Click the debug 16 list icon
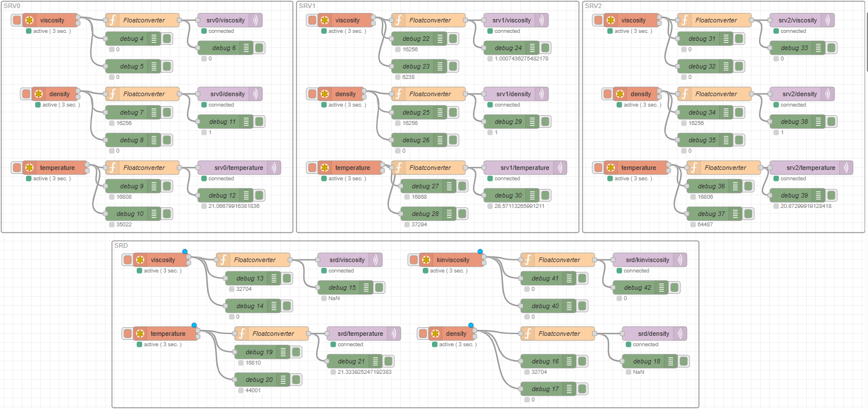This screenshot has width=868, height=409. point(569,361)
